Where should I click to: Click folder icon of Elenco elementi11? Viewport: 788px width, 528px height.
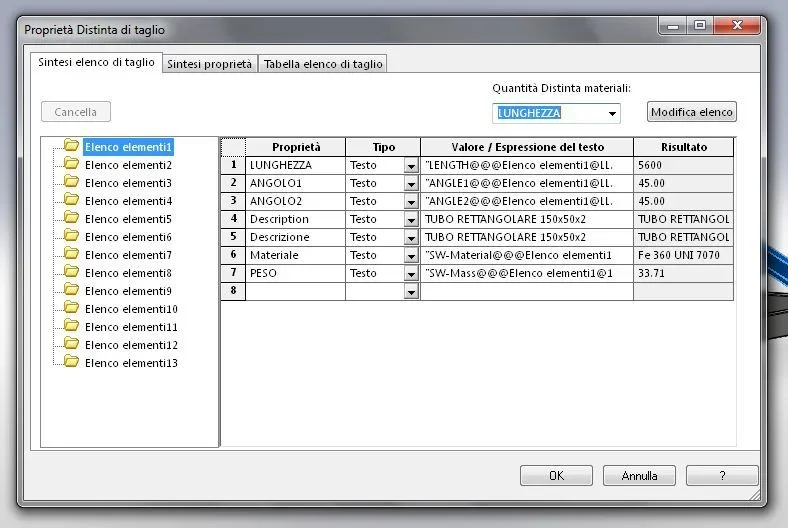(71, 326)
